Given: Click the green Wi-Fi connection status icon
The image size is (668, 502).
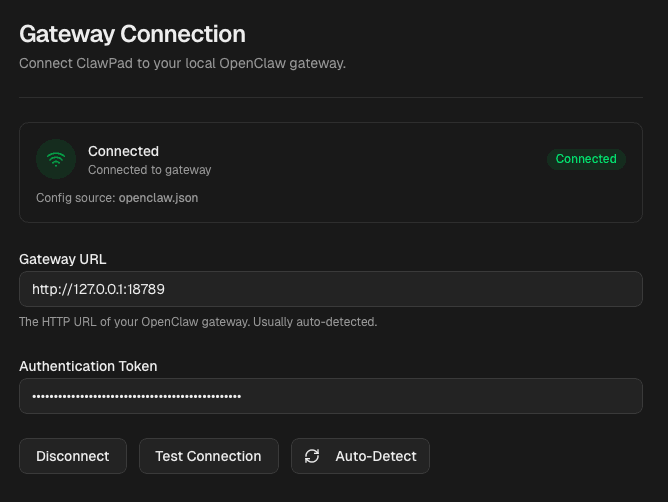Looking at the screenshot, I should 56,159.
